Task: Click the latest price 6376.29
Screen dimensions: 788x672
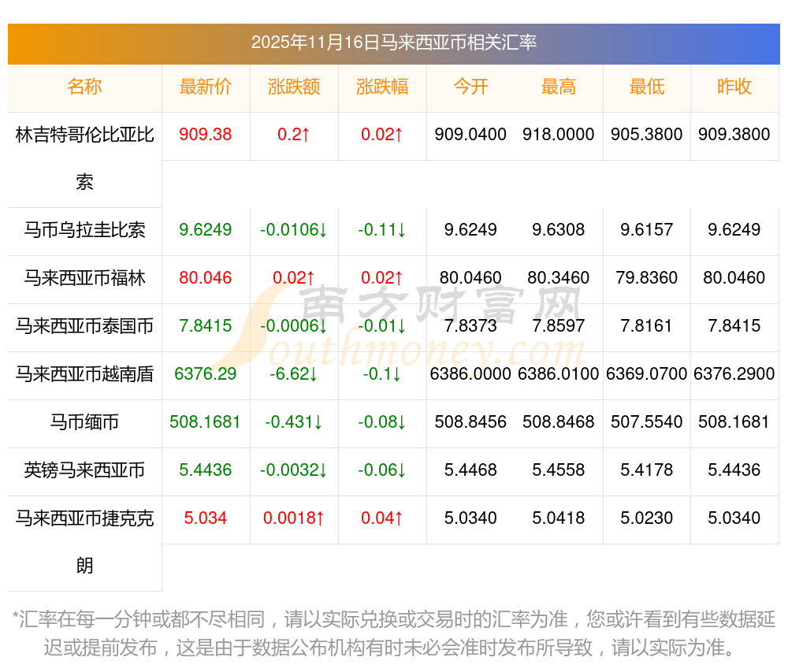Action: [x=206, y=374]
